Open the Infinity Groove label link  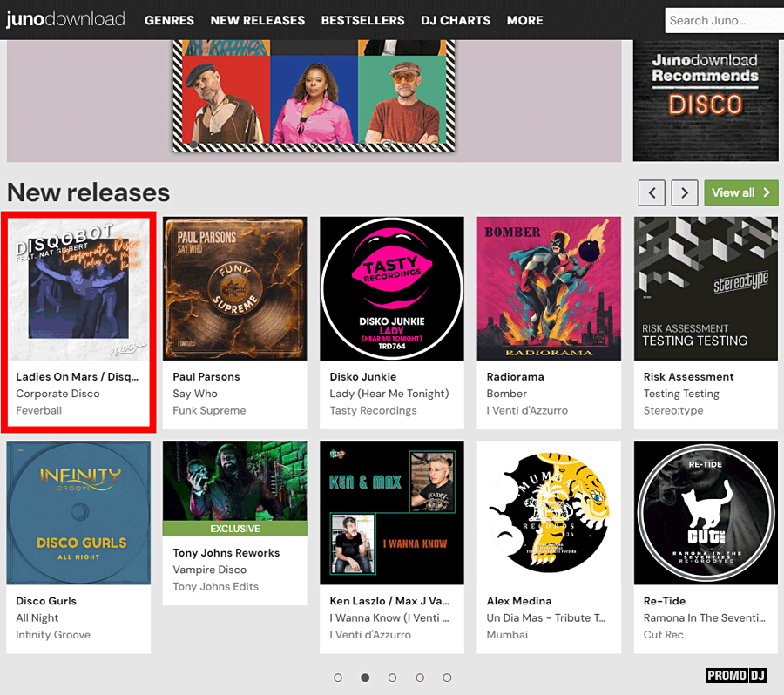(x=53, y=635)
